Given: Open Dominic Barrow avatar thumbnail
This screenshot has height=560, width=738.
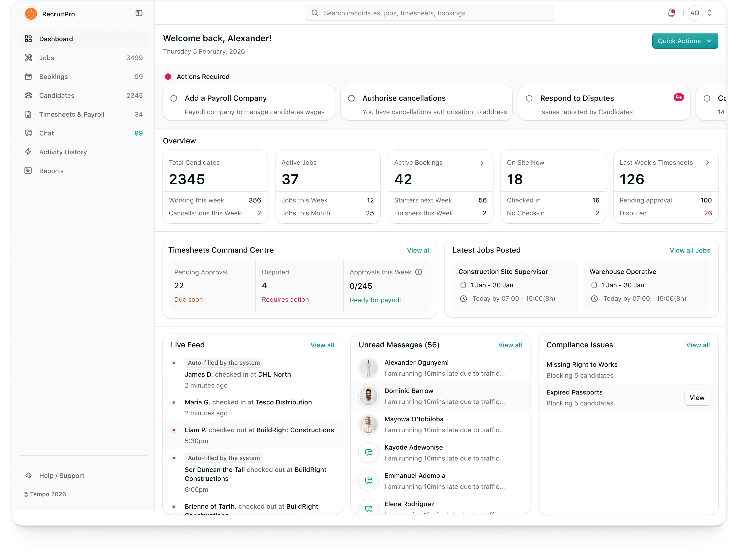Looking at the screenshot, I should tap(368, 396).
